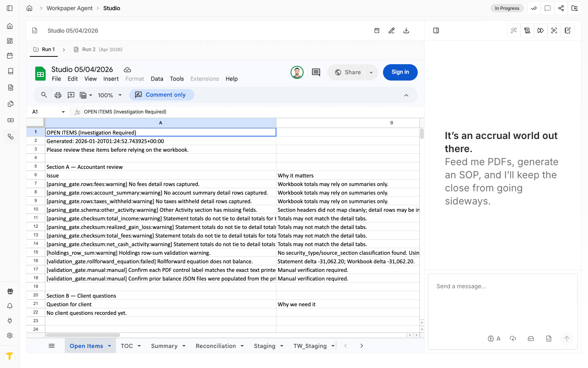The height and width of the screenshot is (368, 588).
Task: Click the Comment only mode button
Action: pyautogui.click(x=162, y=95)
